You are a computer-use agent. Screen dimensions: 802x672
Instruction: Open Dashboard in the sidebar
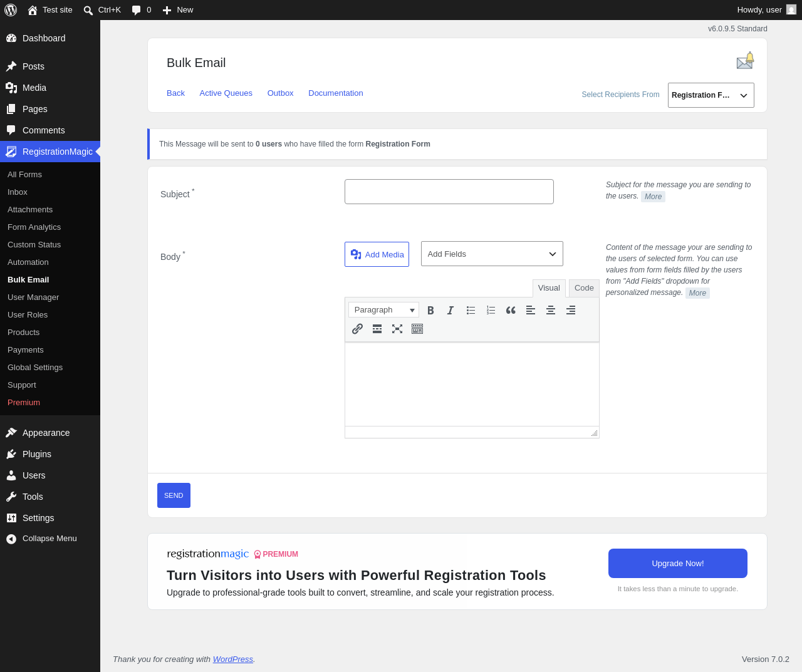[50, 38]
